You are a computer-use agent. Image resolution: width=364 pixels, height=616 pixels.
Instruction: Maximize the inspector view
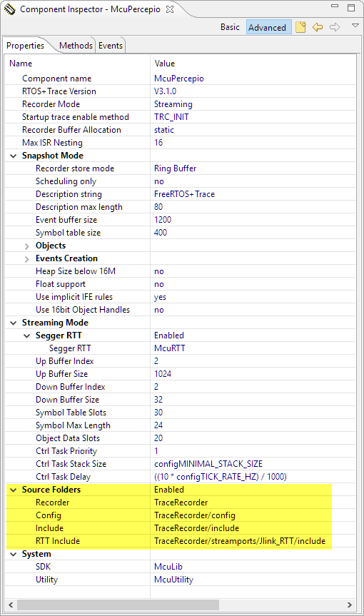351,7
